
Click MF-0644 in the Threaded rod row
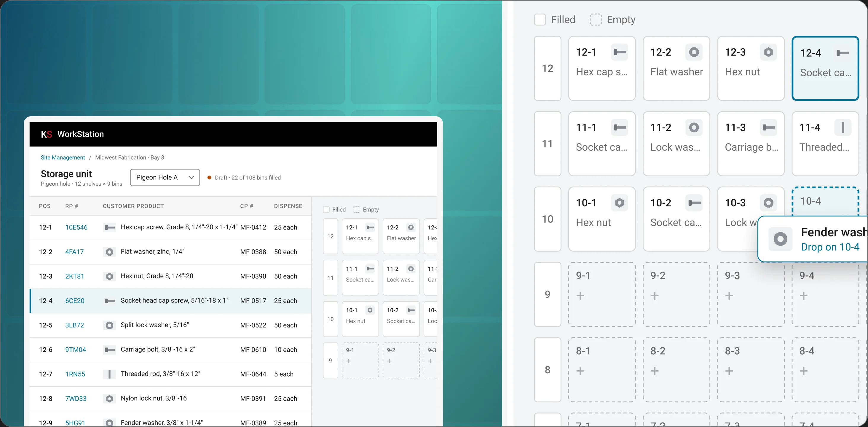coord(253,374)
